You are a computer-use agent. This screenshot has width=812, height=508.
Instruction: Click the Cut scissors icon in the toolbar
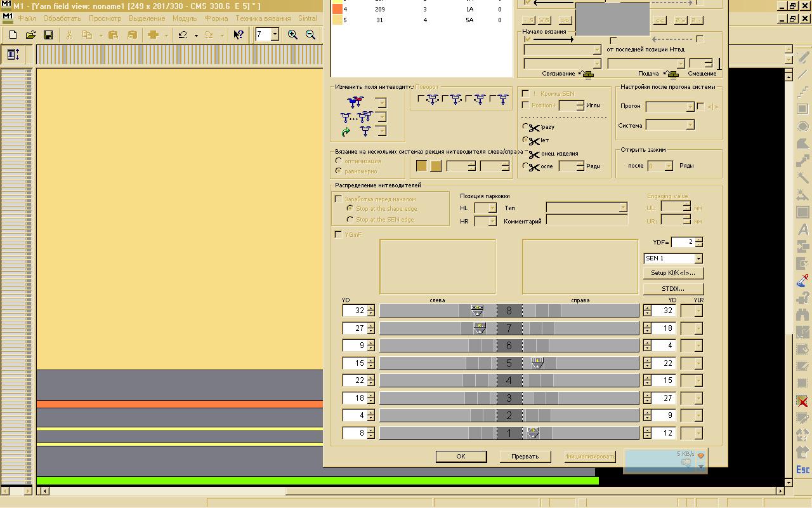[x=69, y=35]
